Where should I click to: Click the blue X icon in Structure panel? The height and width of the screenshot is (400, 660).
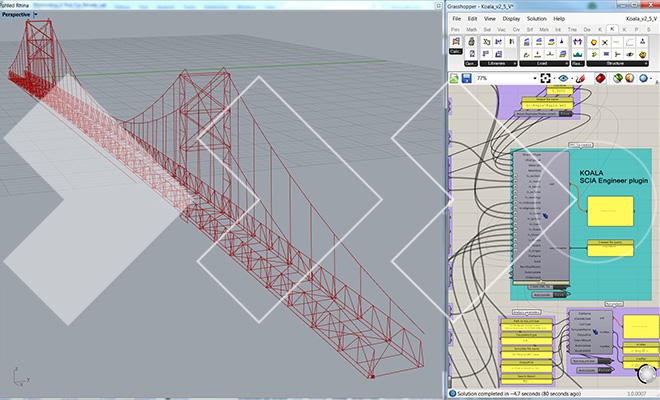click(x=605, y=42)
